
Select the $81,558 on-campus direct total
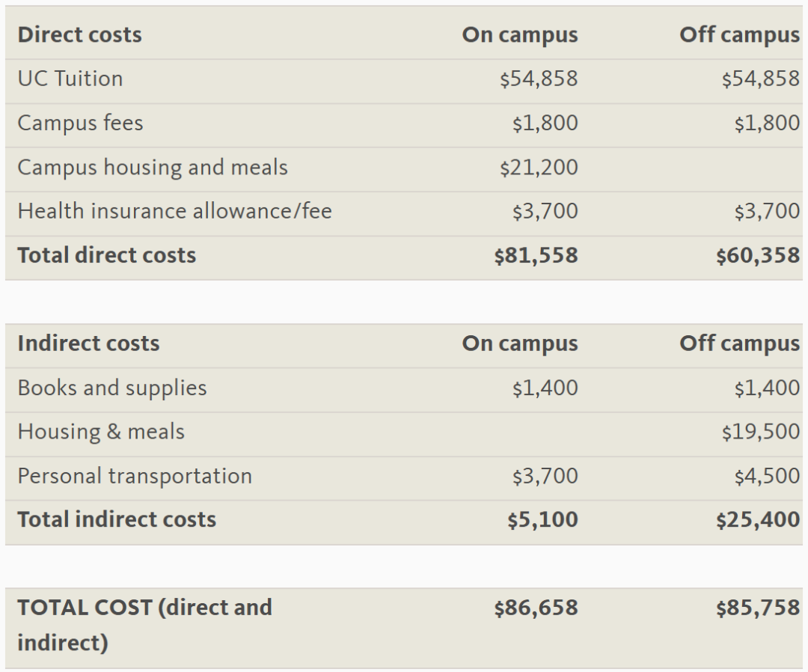[x=536, y=255]
